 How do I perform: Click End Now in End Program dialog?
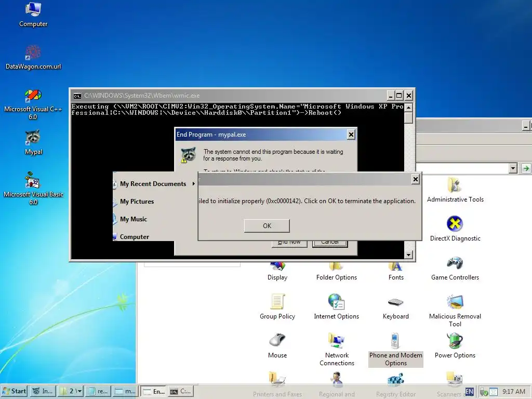coord(289,242)
